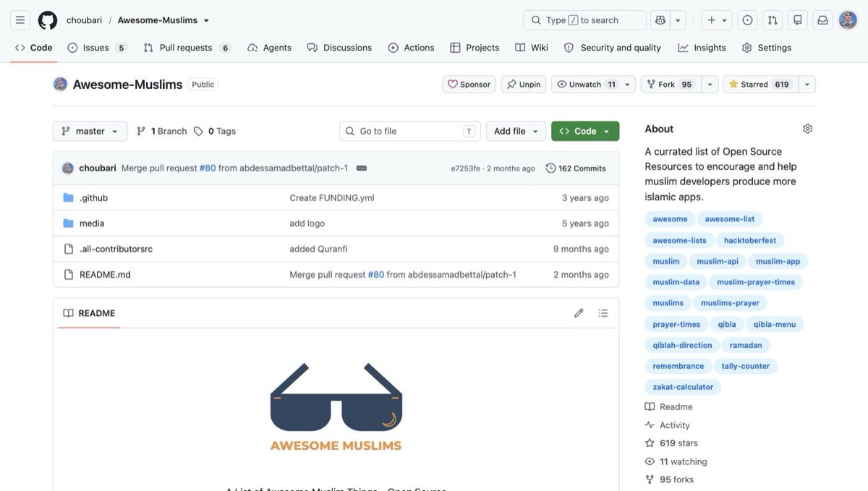Edit README with pencil icon
This screenshot has width=868, height=491.
pyautogui.click(x=579, y=313)
